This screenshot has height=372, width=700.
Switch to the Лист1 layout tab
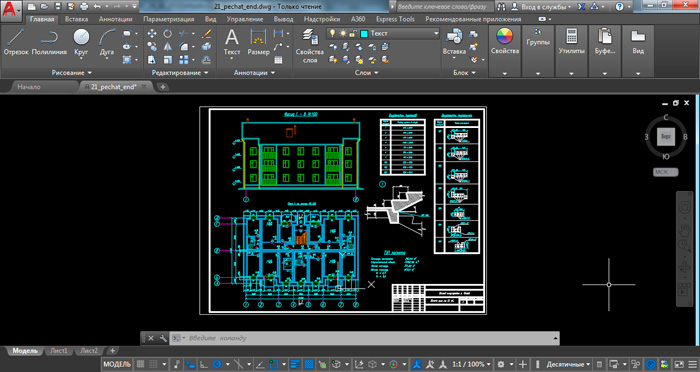coord(59,351)
